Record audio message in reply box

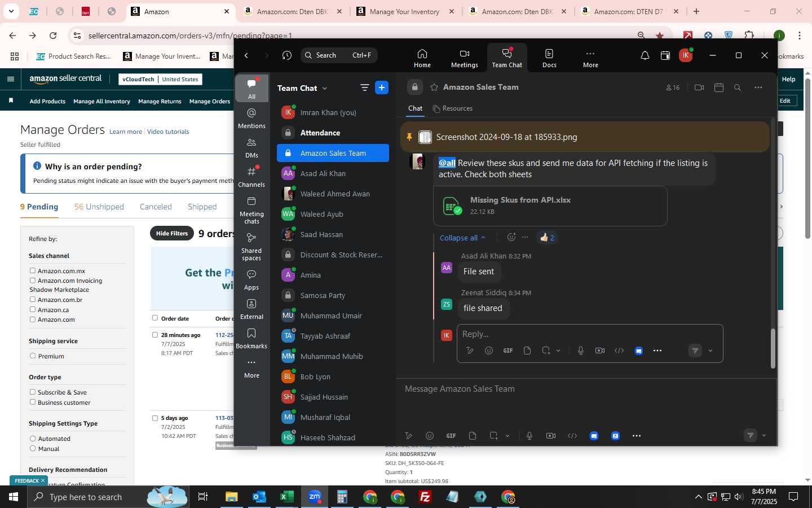coord(581,351)
